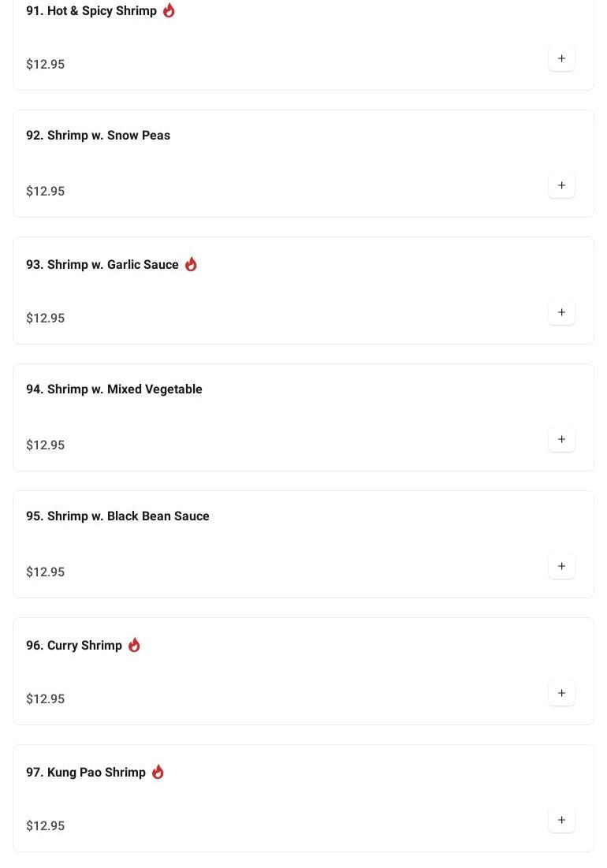Add Curry Shrimp to the order
Viewport: 607px width, 868px height.
561,694
